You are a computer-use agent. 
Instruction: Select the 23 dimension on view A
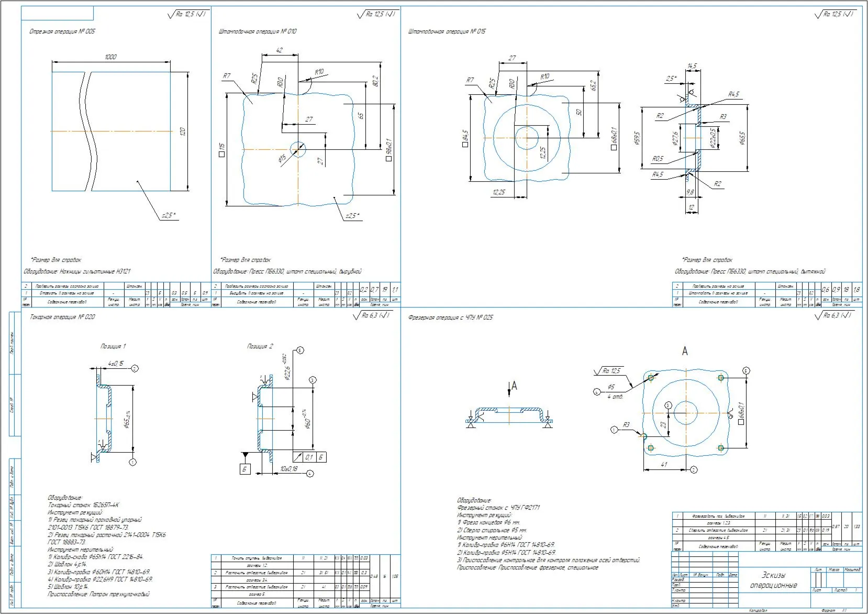664,425
